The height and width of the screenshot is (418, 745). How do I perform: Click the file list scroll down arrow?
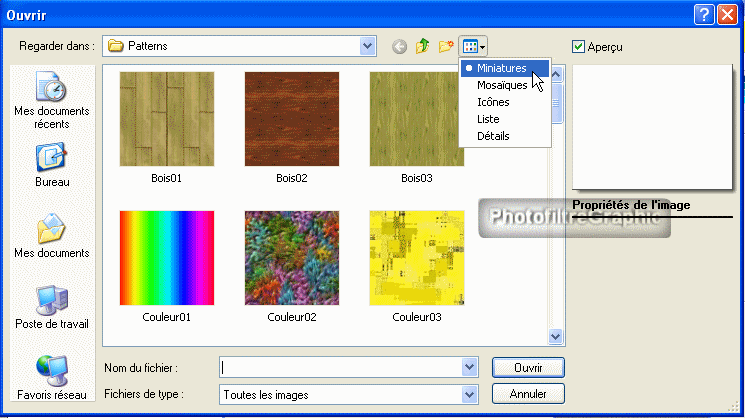click(x=557, y=338)
